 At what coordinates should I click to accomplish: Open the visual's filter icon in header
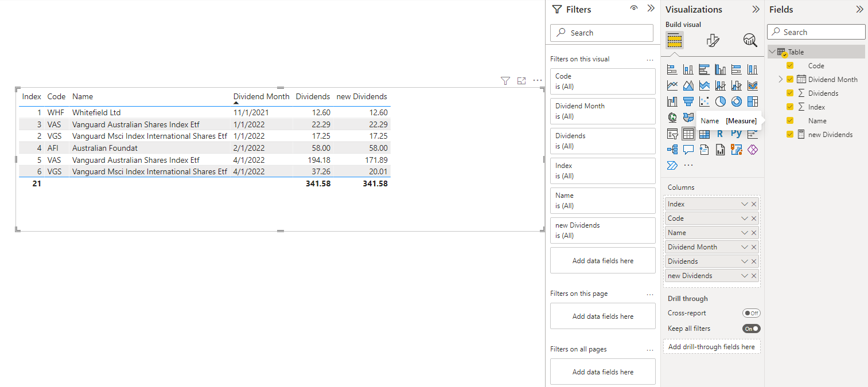(505, 81)
